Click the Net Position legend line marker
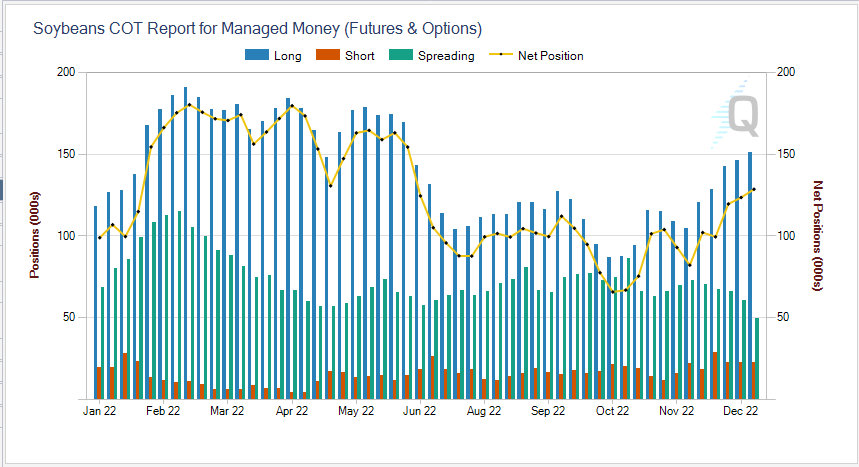The height and width of the screenshot is (467, 859). pyautogui.click(x=501, y=55)
